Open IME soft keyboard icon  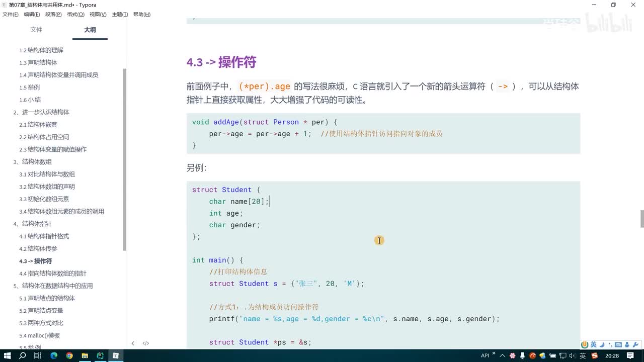pyautogui.click(x=618, y=344)
